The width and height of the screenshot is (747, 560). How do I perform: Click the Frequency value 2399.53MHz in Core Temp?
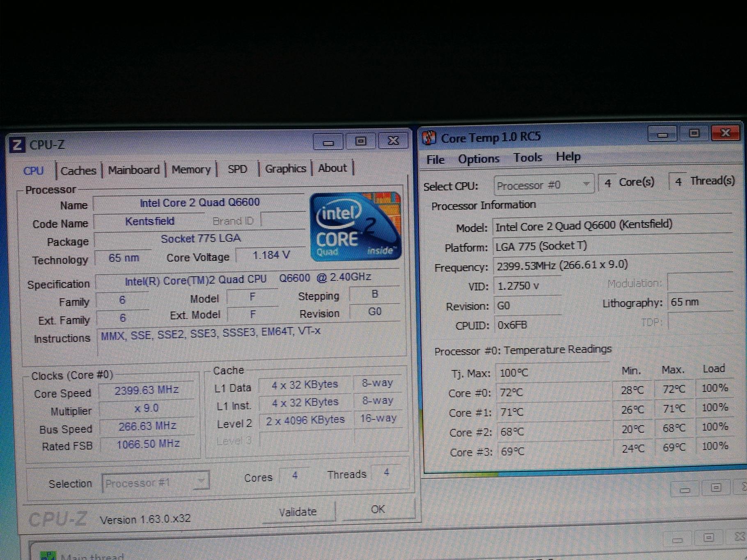(x=562, y=265)
